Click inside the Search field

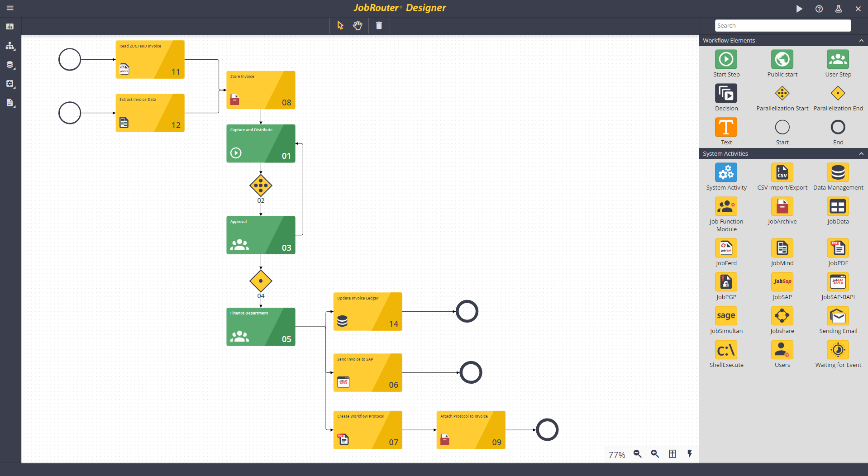tap(782, 25)
